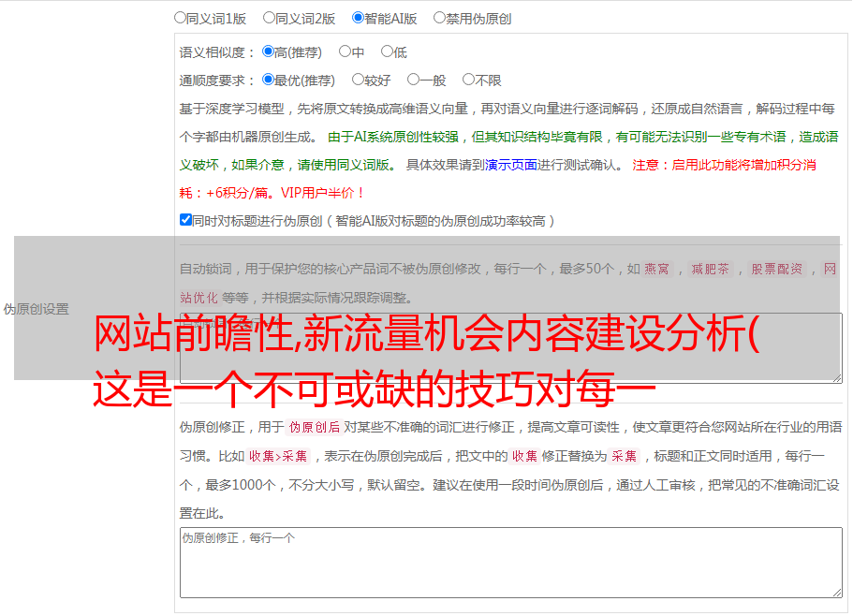Click the 股票配资 example keyword
The image size is (853, 616).
777,269
